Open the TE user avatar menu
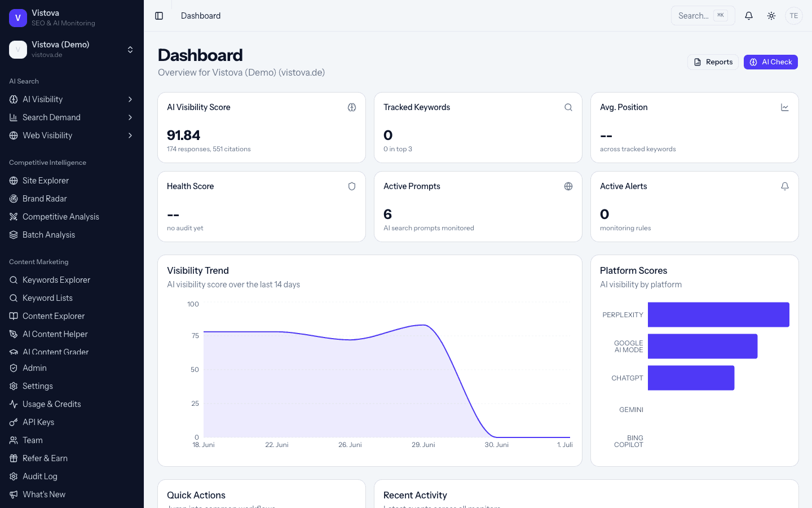The width and height of the screenshot is (812, 508). 794,16
